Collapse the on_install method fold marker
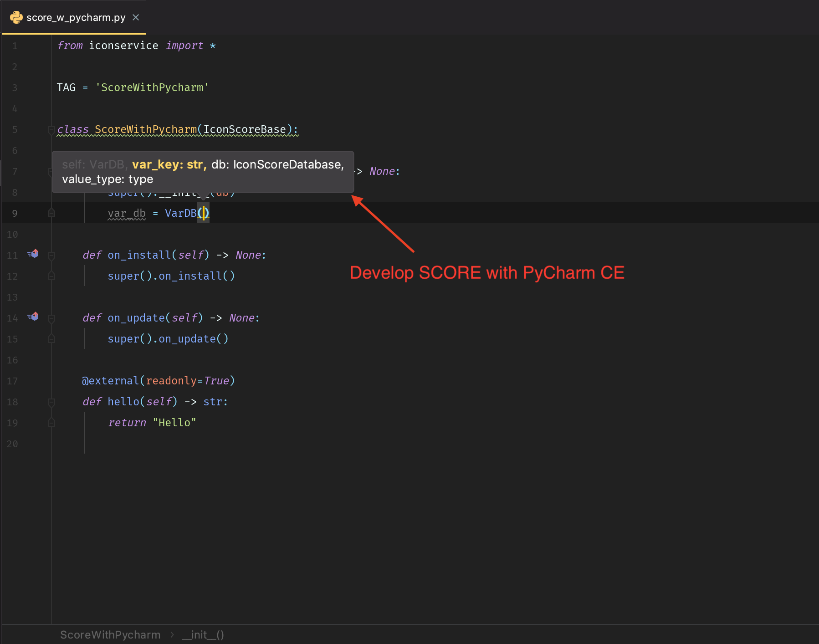 pyautogui.click(x=51, y=256)
